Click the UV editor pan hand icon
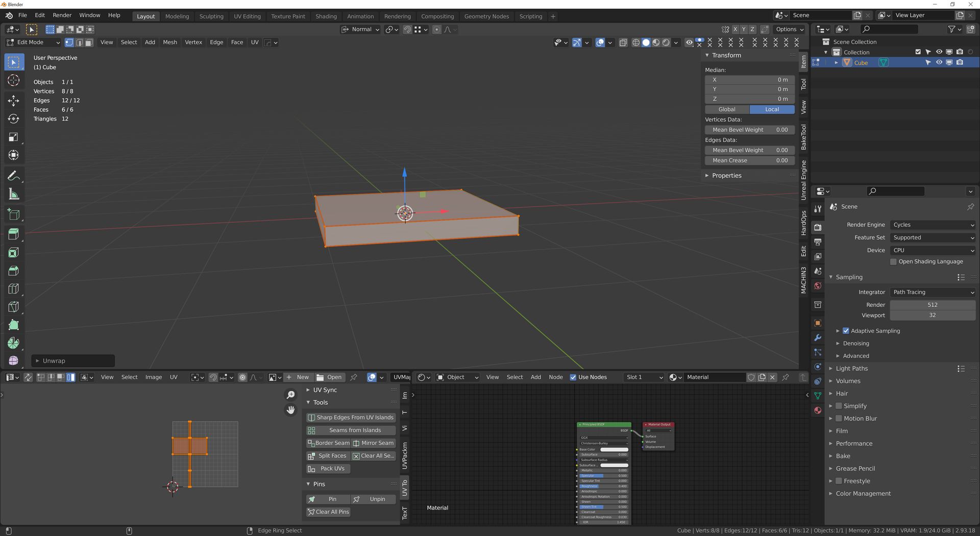 tap(290, 410)
